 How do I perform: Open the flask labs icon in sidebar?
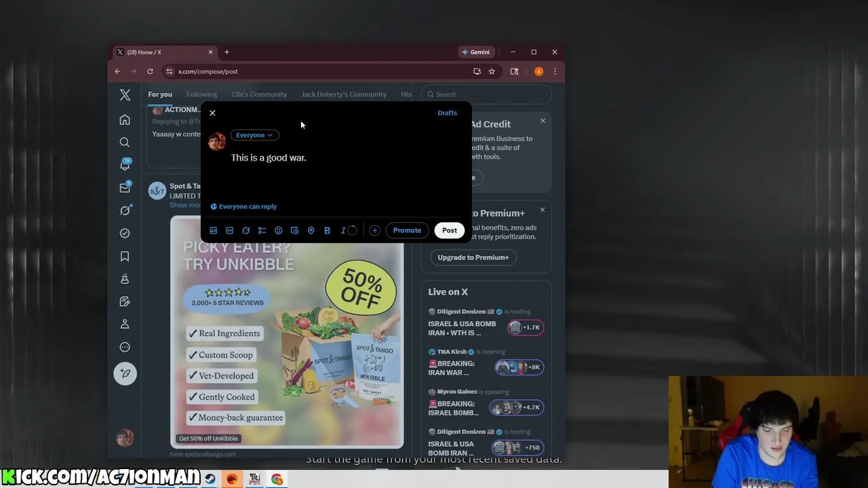[125, 279]
